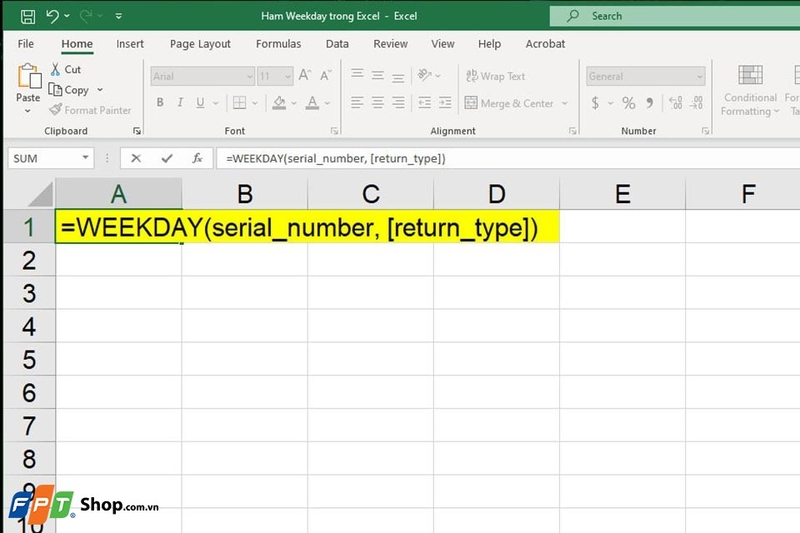
Task: Open the Help tab
Action: click(489, 44)
